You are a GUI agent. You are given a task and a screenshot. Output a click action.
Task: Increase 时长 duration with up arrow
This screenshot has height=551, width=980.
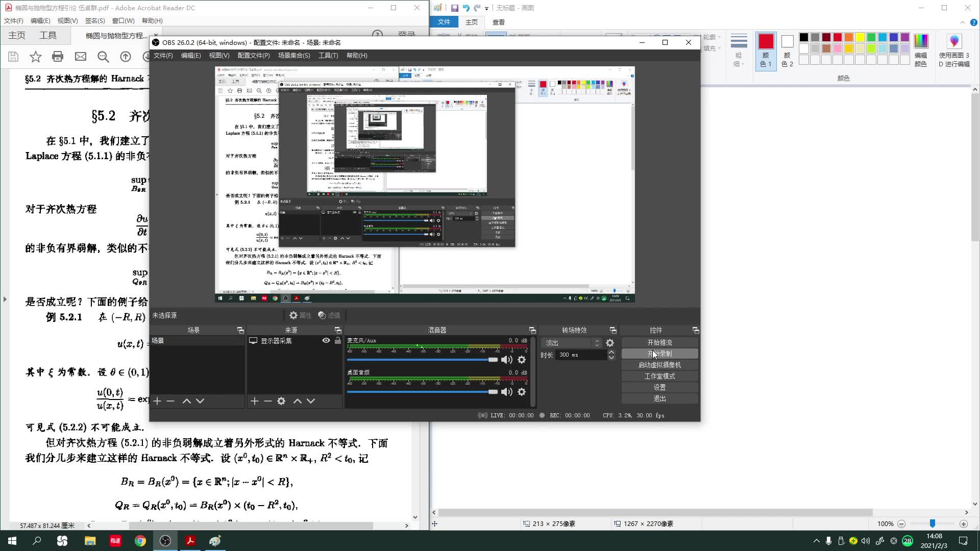[x=611, y=352]
